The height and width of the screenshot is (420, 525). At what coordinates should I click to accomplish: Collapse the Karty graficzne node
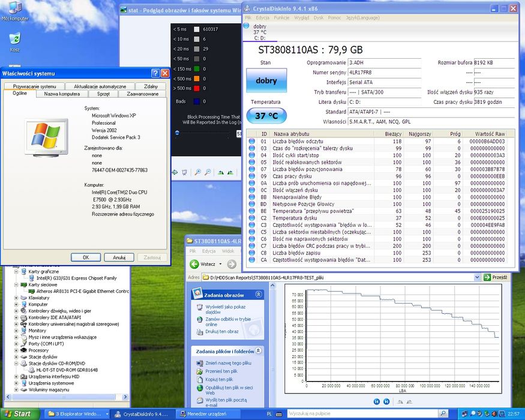point(16,272)
